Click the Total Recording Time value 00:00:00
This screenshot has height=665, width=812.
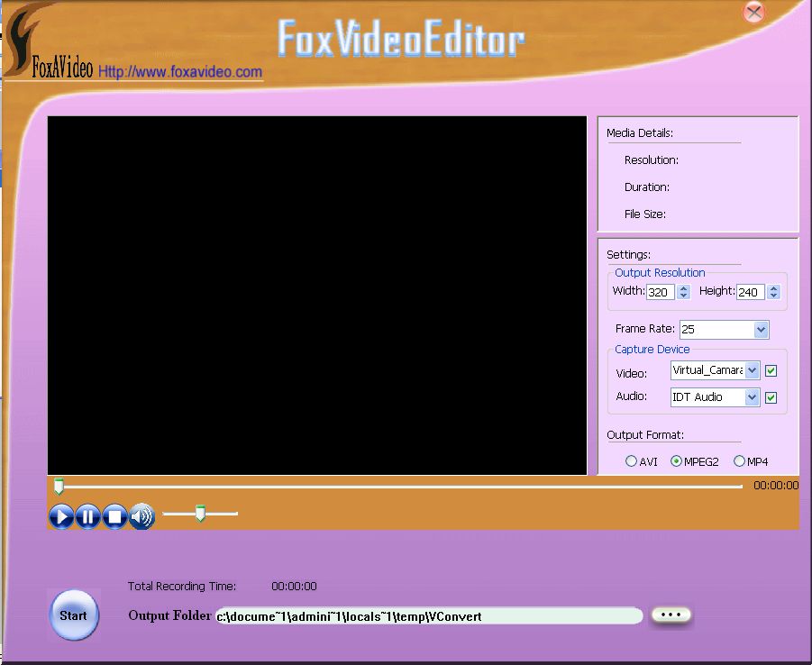point(294,587)
